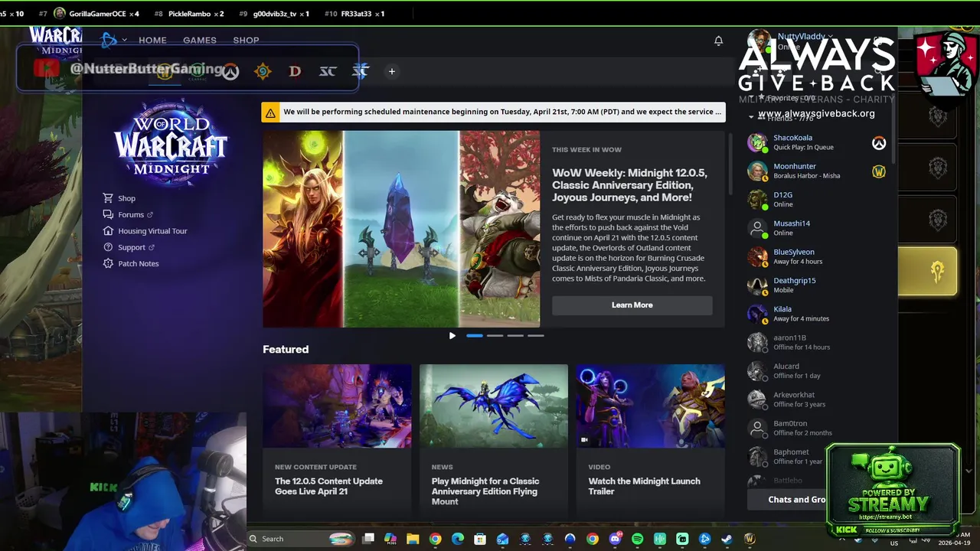
Task: Select the second carousel slide indicator
Action: coord(495,336)
